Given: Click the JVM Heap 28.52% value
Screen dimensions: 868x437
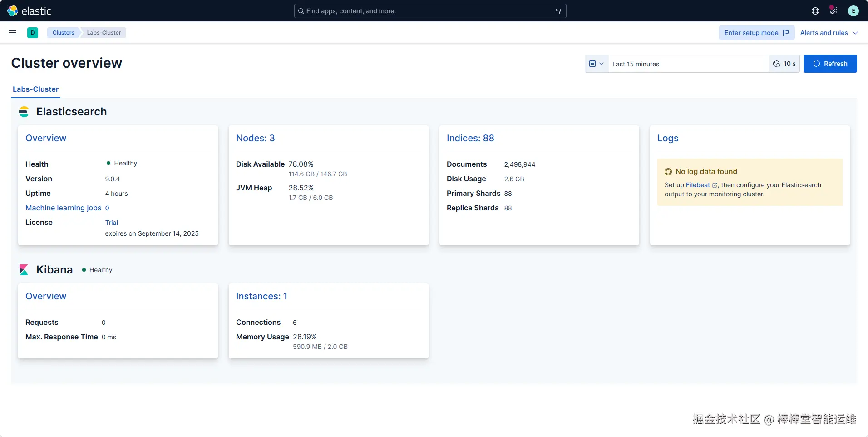Looking at the screenshot, I should coord(301,188).
